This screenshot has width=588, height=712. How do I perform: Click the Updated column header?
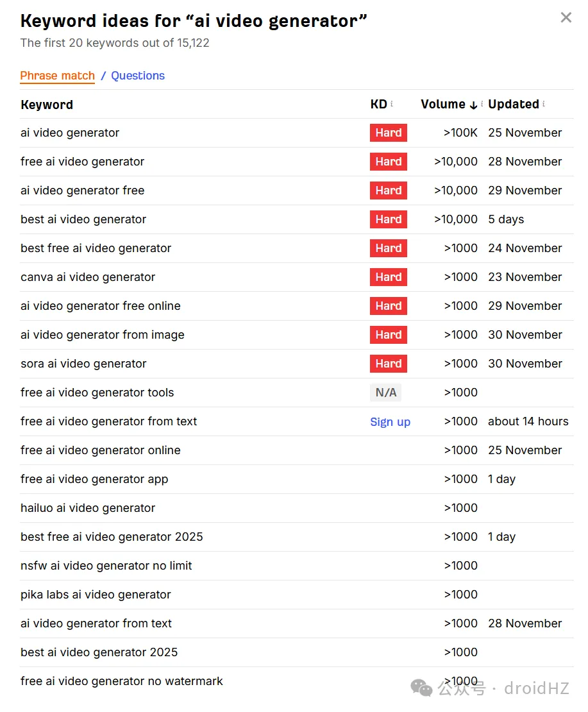pyautogui.click(x=513, y=104)
